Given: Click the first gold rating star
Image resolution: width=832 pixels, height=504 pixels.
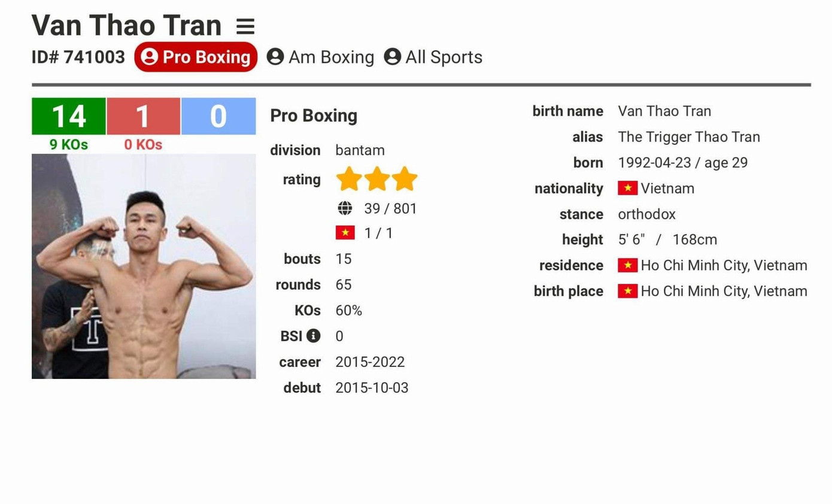Looking at the screenshot, I should [348, 179].
